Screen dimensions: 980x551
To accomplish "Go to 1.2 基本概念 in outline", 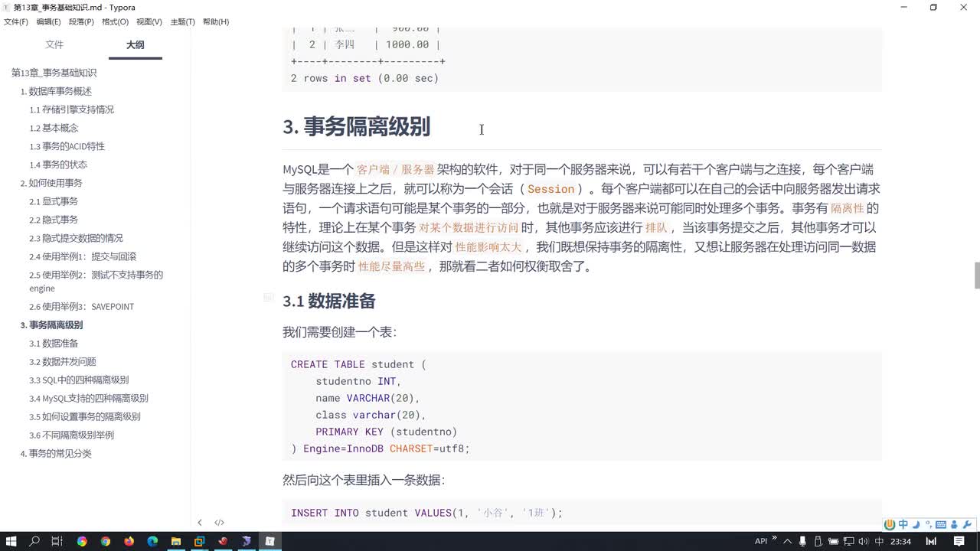I will pos(54,128).
